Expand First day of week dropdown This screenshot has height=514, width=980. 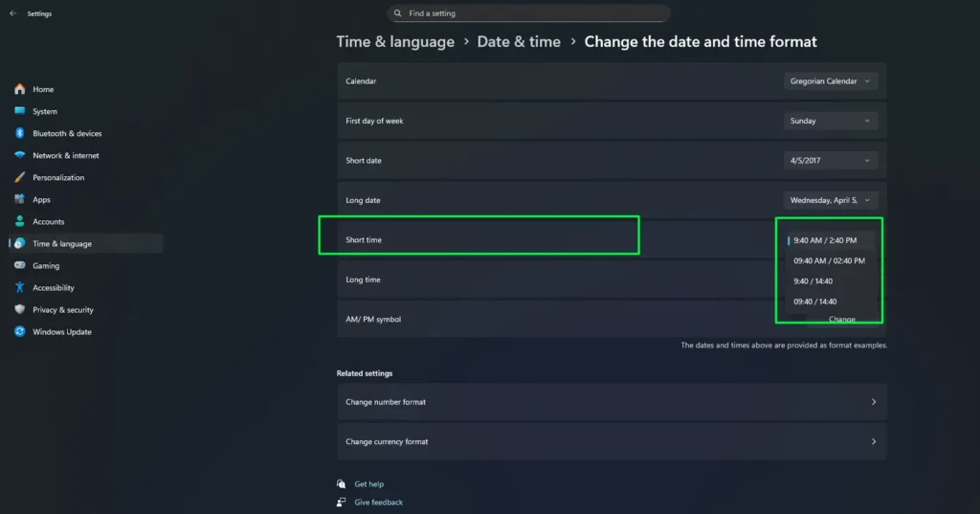(x=831, y=121)
